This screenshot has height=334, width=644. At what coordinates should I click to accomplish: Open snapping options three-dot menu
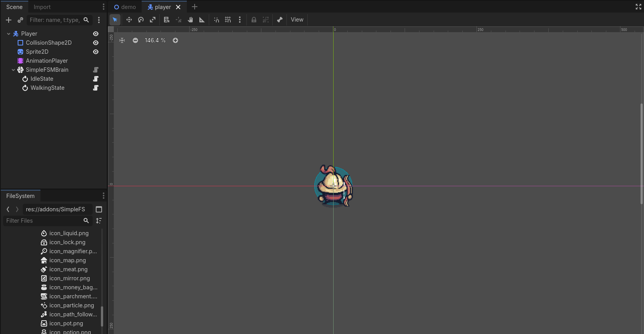[240, 20]
